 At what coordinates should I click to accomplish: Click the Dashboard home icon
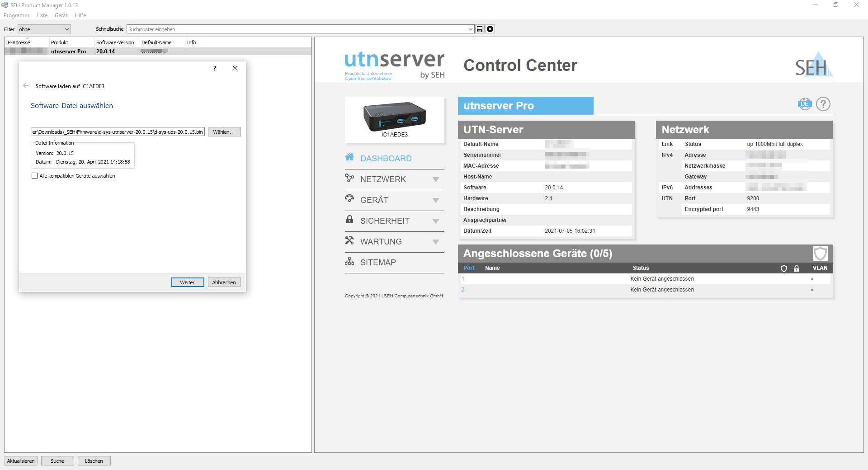point(349,157)
